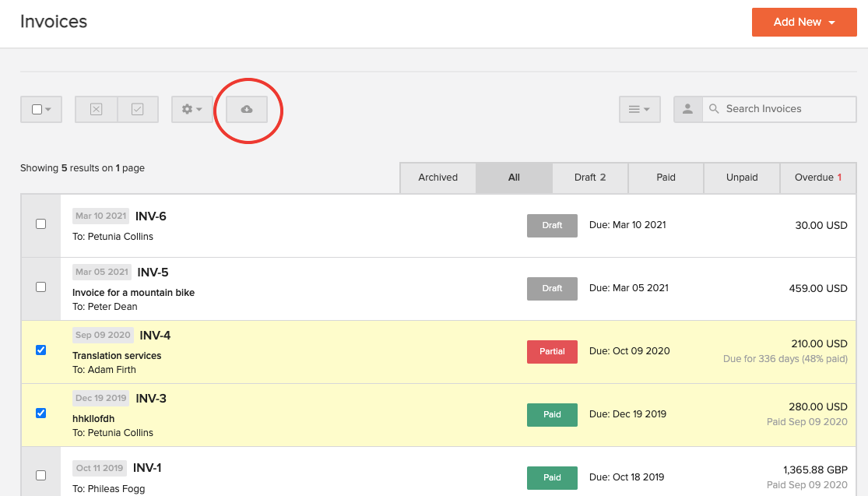Uncheck the INV-3 invoice checkbox
Image resolution: width=868 pixels, height=496 pixels.
pos(41,413)
